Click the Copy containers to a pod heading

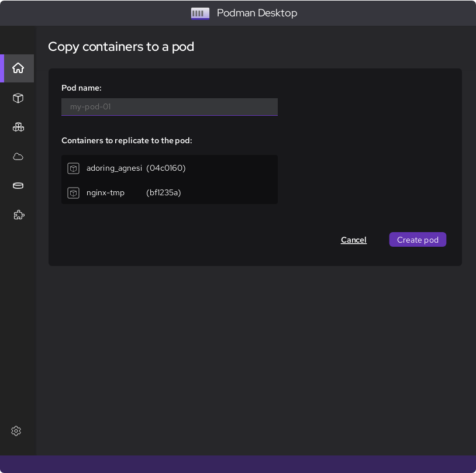click(121, 47)
